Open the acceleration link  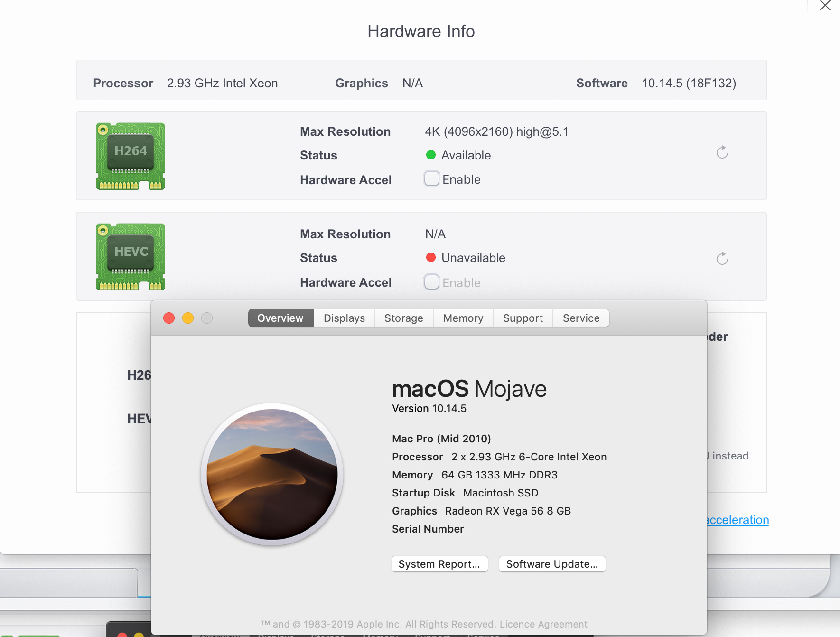coord(737,520)
